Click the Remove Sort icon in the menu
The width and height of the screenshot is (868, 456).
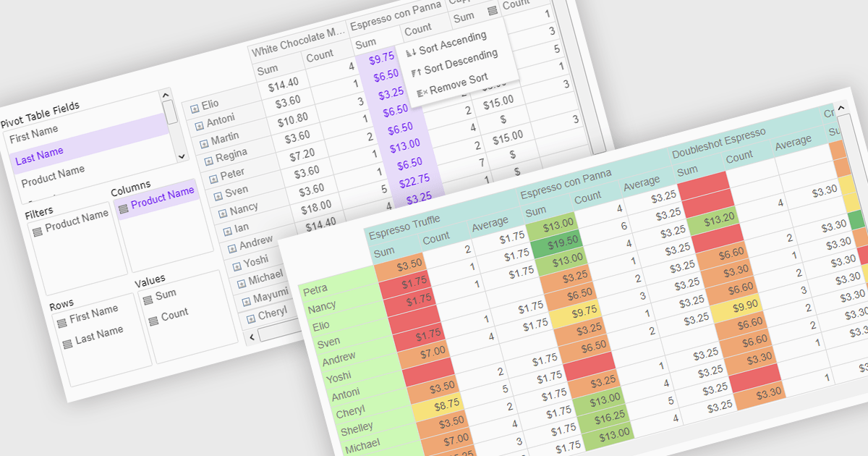click(x=420, y=92)
